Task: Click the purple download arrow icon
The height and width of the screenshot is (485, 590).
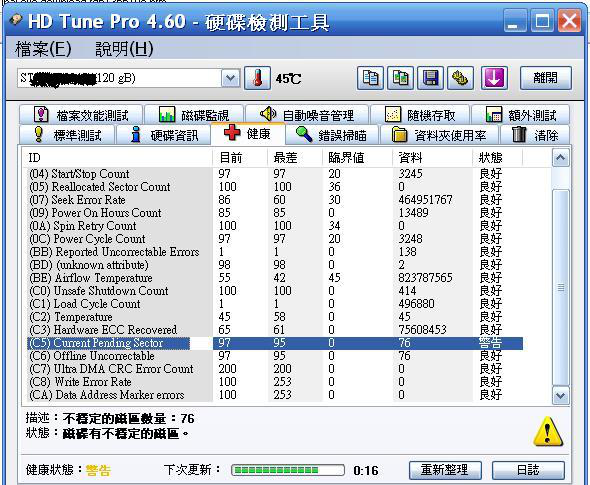Action: [x=494, y=78]
